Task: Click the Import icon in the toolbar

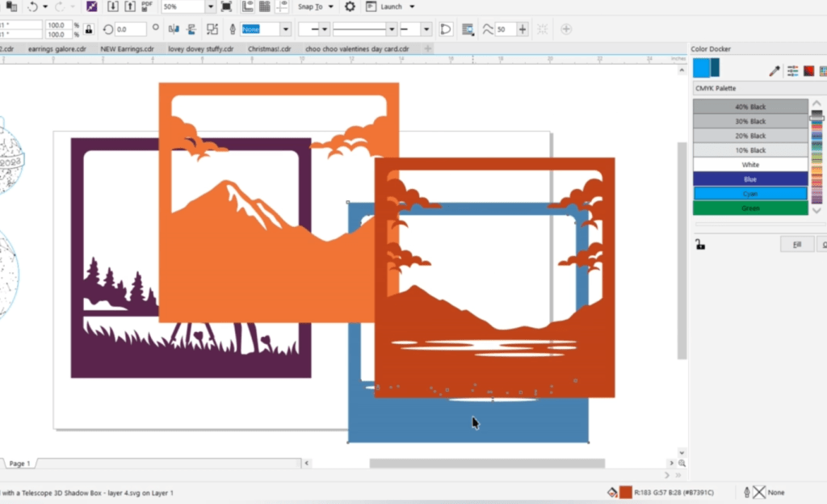Action: (112, 6)
